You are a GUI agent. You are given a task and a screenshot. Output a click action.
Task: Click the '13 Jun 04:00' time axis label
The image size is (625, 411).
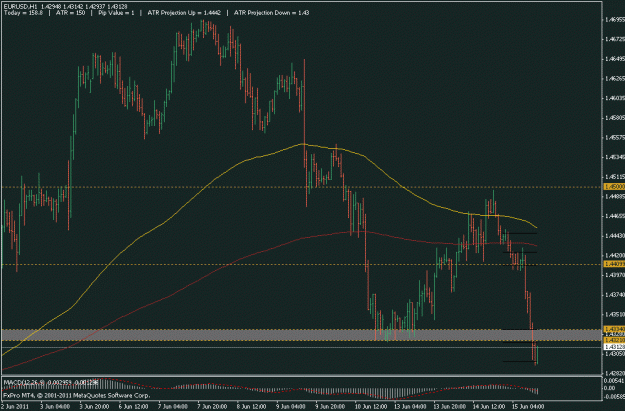click(x=410, y=407)
